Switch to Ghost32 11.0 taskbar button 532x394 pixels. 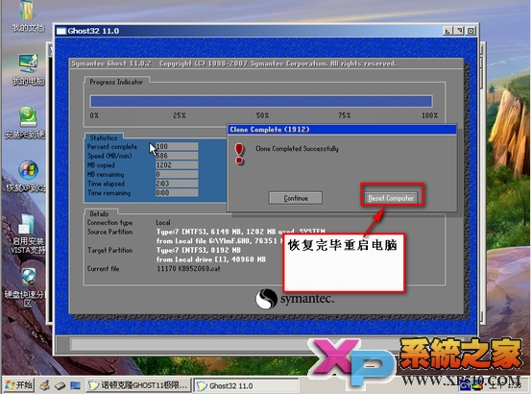click(x=247, y=385)
